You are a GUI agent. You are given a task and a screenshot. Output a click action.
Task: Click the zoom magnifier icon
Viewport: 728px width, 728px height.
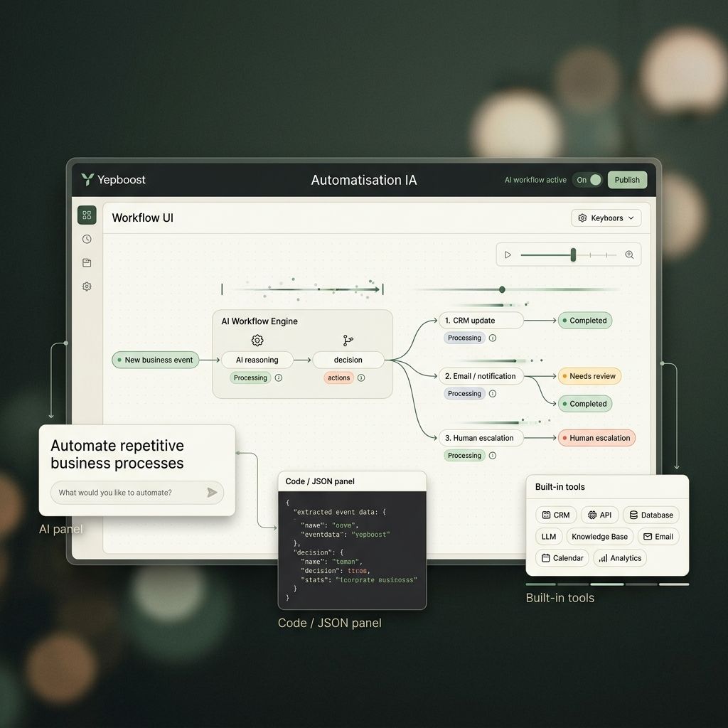[629, 255]
